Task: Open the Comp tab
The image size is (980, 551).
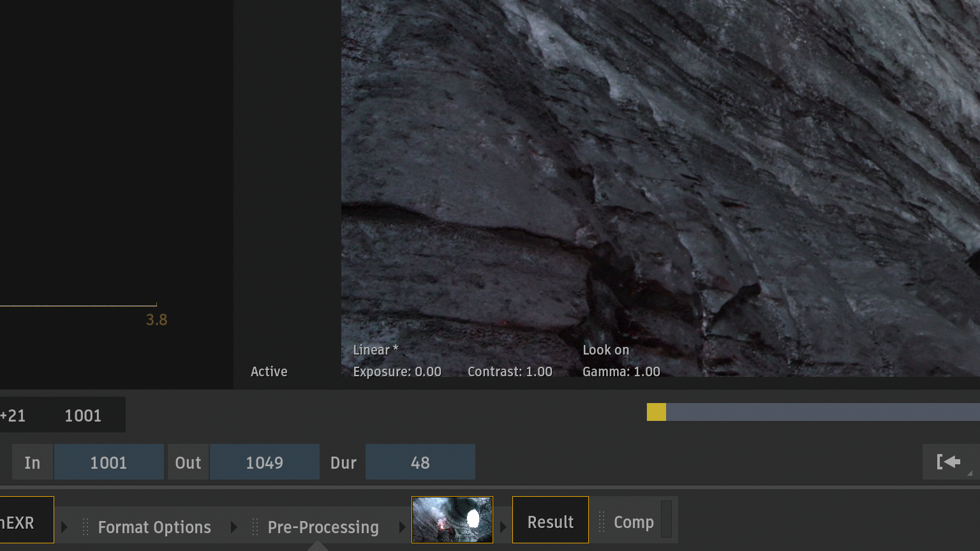Action: 634,522
